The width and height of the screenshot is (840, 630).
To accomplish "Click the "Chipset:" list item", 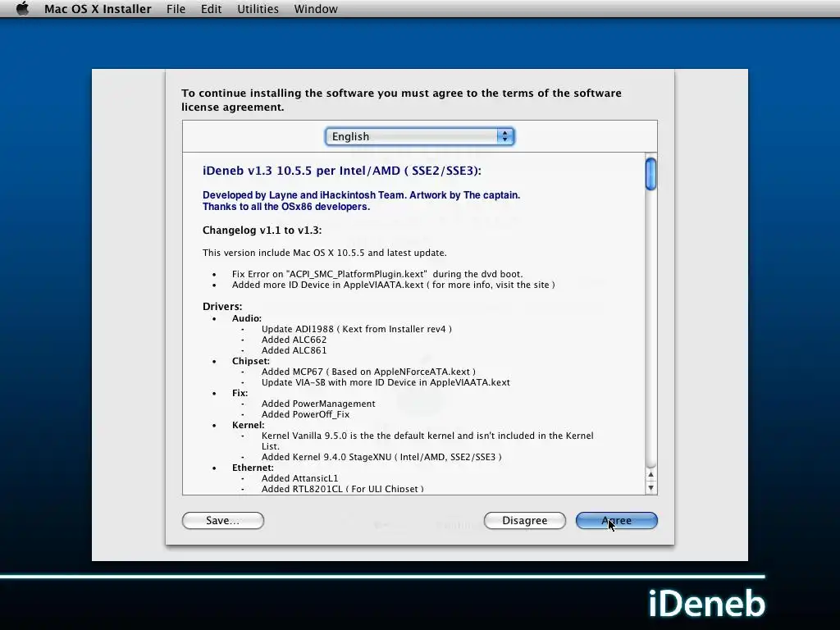I will (x=251, y=361).
